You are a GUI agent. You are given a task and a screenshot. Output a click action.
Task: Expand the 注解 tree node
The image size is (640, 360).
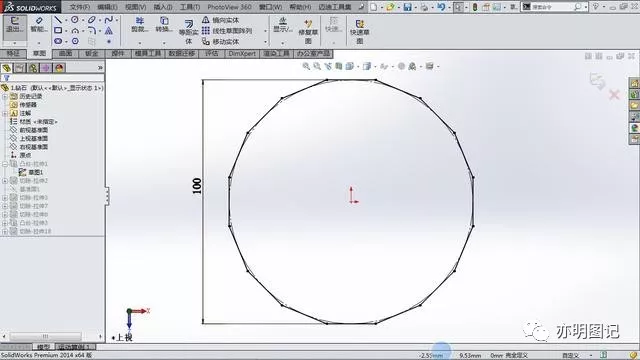(5, 113)
